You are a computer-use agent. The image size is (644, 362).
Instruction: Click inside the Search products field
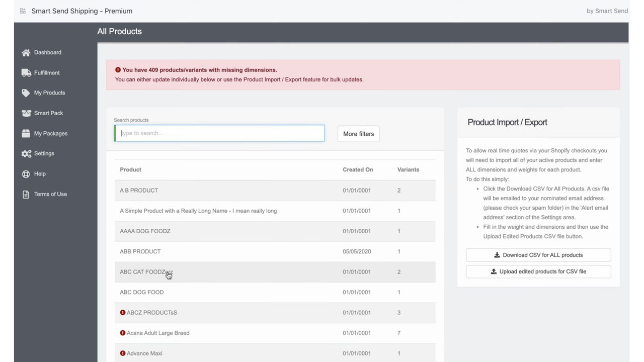pos(219,133)
